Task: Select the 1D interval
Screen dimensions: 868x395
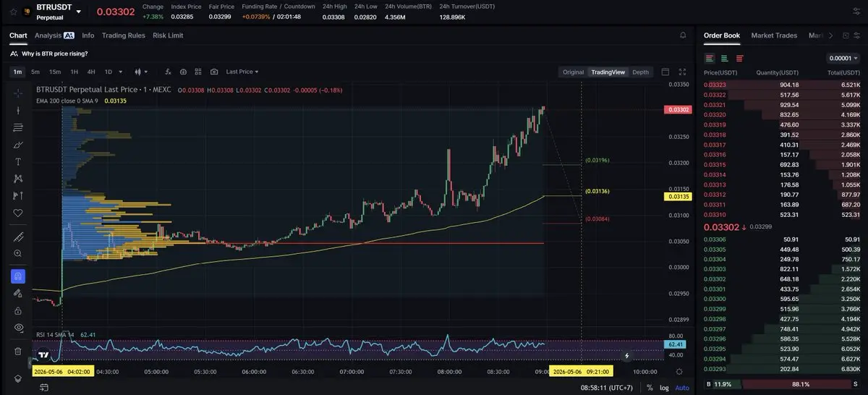Action: point(109,72)
